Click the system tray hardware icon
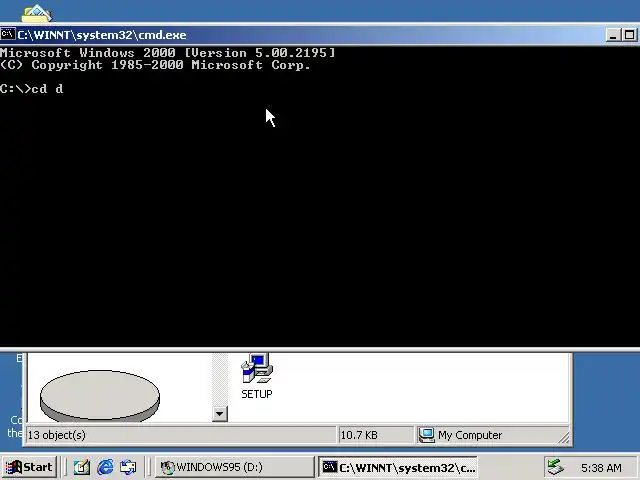Image resolution: width=640 pixels, height=480 pixels. pos(556,467)
